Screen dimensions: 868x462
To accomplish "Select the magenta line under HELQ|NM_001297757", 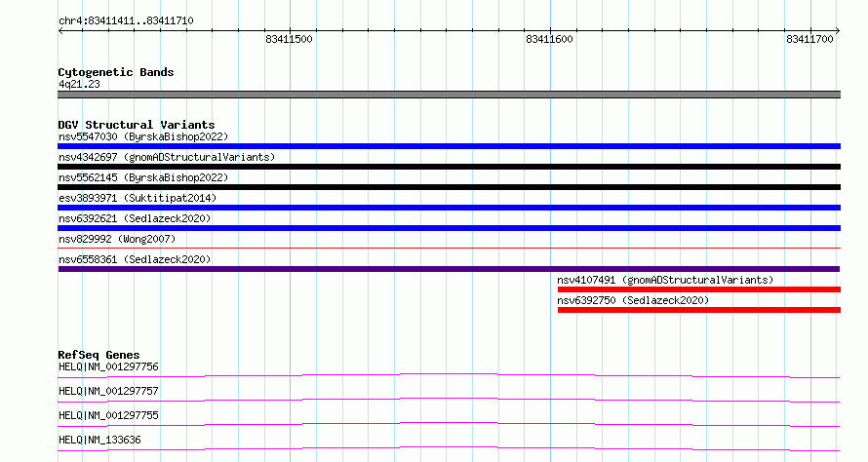I will (x=449, y=400).
